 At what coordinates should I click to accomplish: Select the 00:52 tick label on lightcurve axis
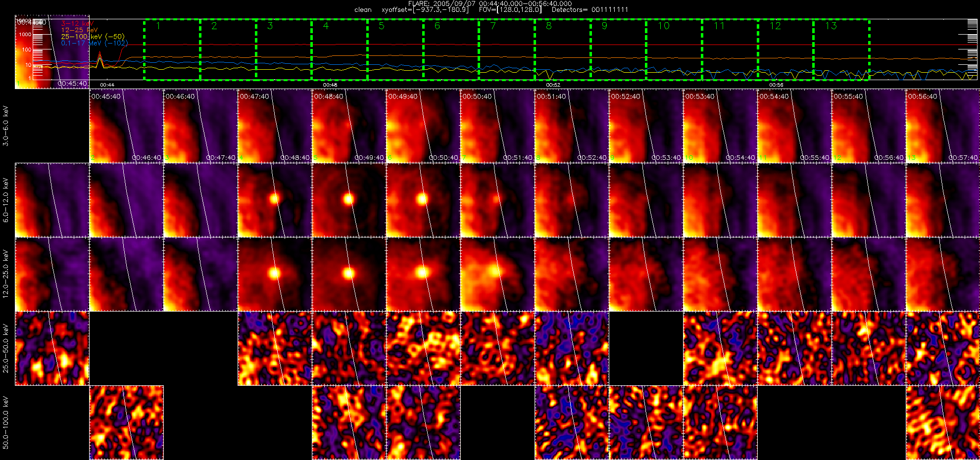(553, 85)
